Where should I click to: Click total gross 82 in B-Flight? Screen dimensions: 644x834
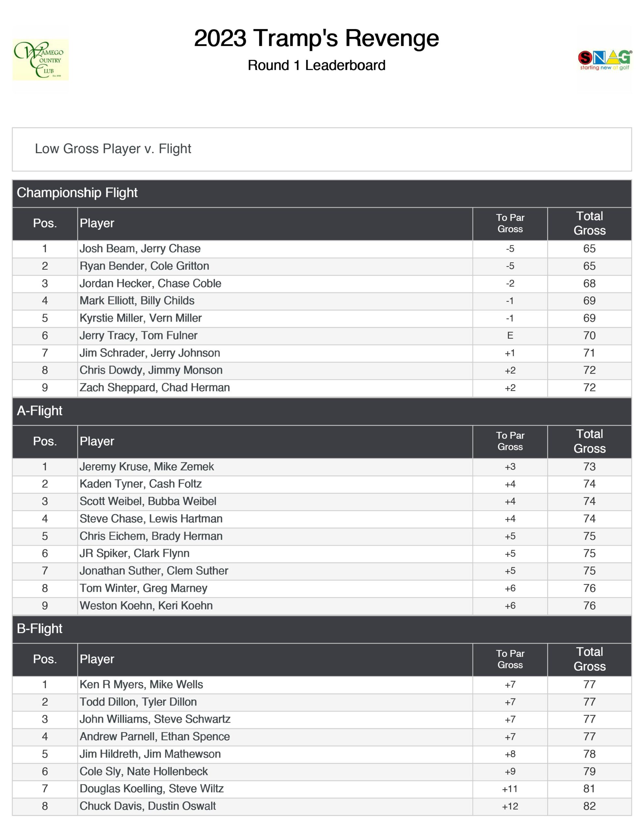[589, 806]
